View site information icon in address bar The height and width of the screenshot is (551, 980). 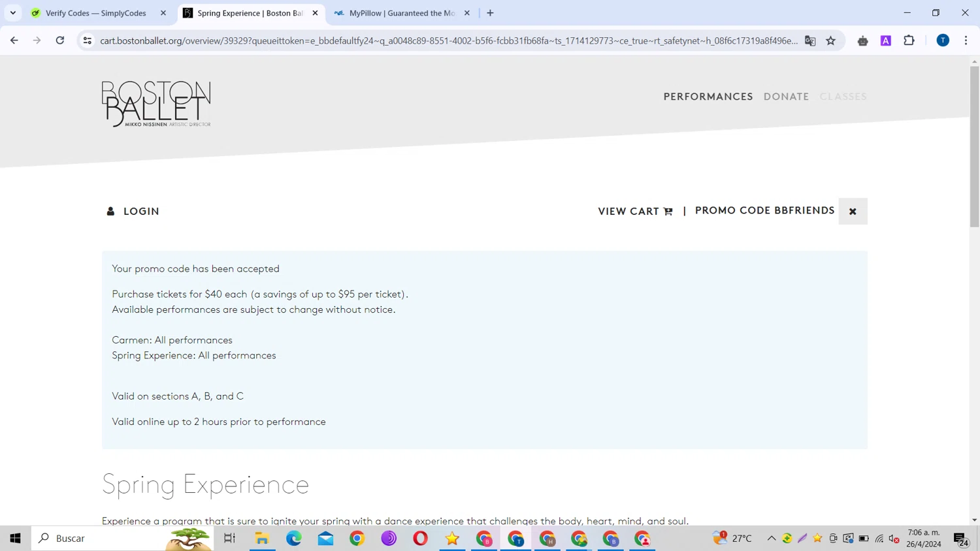click(x=87, y=40)
